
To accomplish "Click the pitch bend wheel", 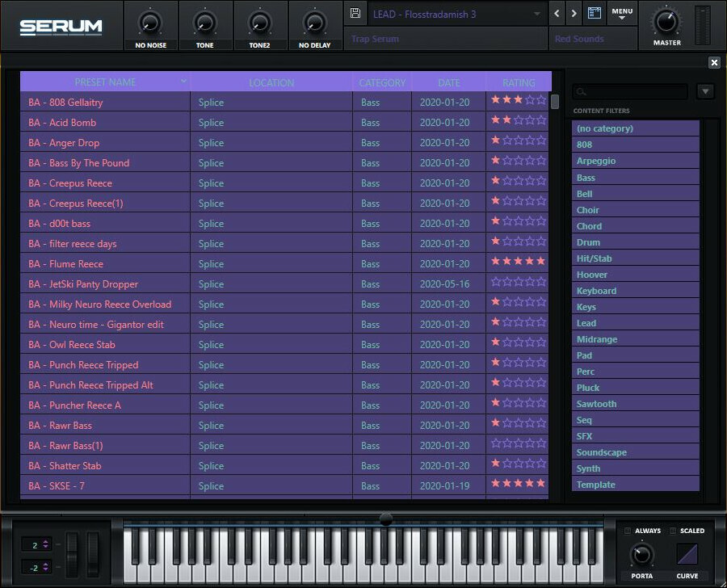I will pos(72,554).
